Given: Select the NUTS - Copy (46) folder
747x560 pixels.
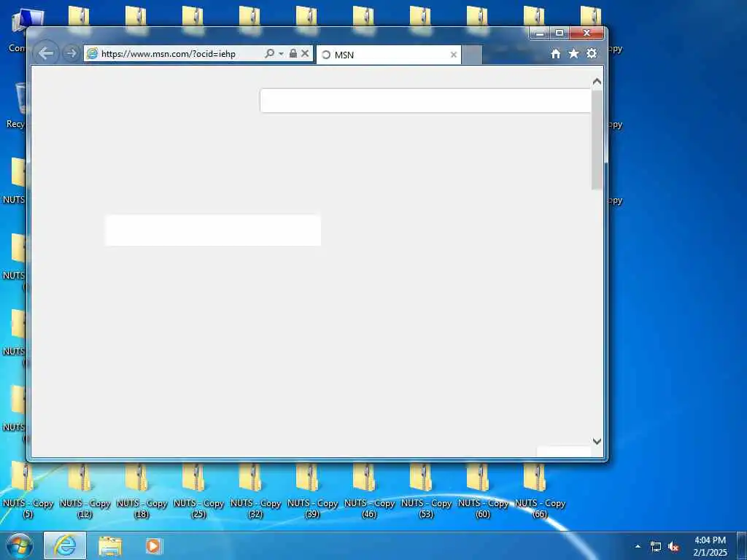Looking at the screenshot, I should 369,491.
